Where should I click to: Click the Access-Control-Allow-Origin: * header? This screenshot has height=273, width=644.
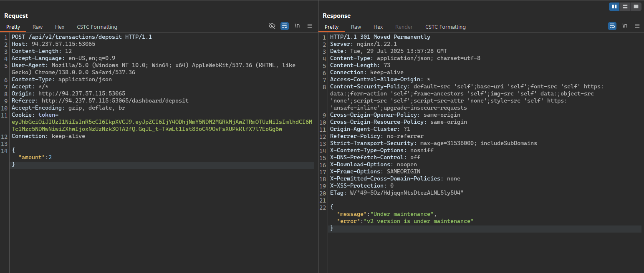point(380,79)
